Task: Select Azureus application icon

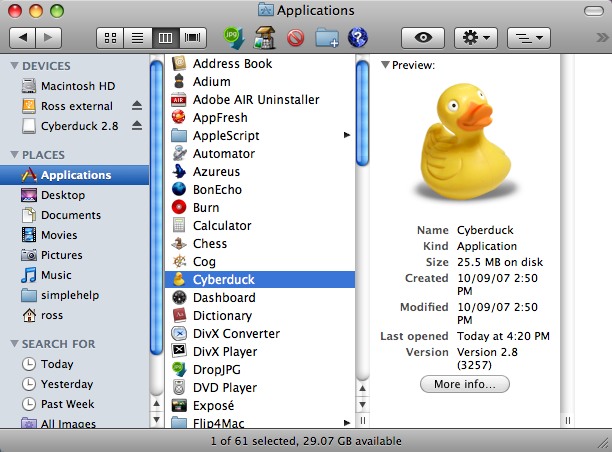Action: [x=179, y=171]
